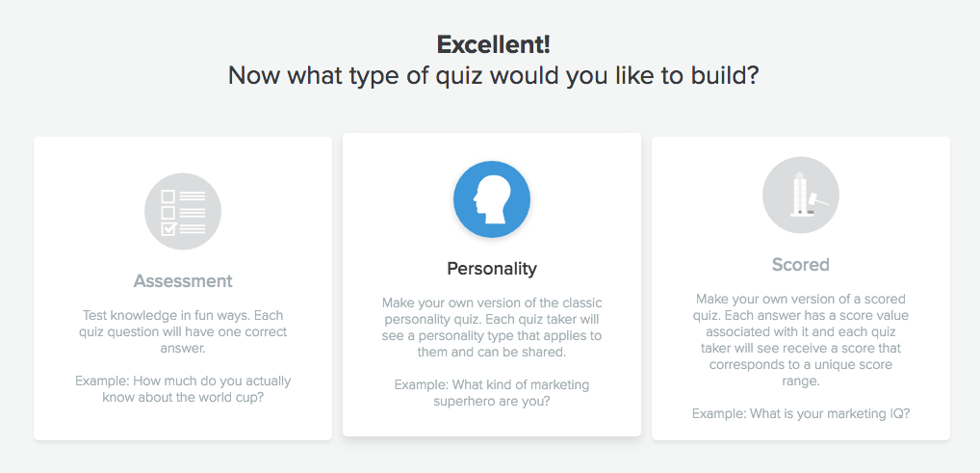Click the 'Excellent!' heading

pos(493,44)
